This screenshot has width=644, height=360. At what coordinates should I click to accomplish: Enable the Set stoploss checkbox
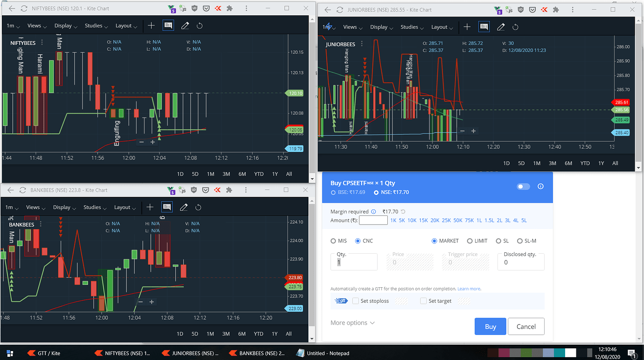[355, 301]
